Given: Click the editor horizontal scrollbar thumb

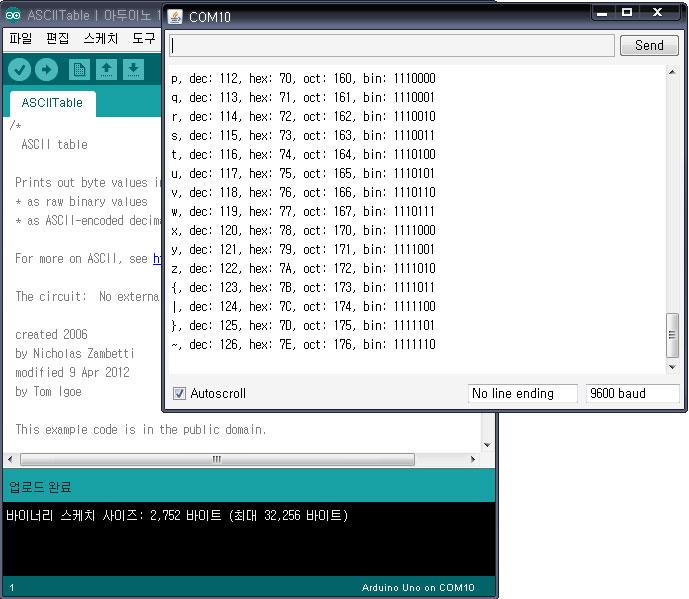Looking at the screenshot, I should pos(217,459).
